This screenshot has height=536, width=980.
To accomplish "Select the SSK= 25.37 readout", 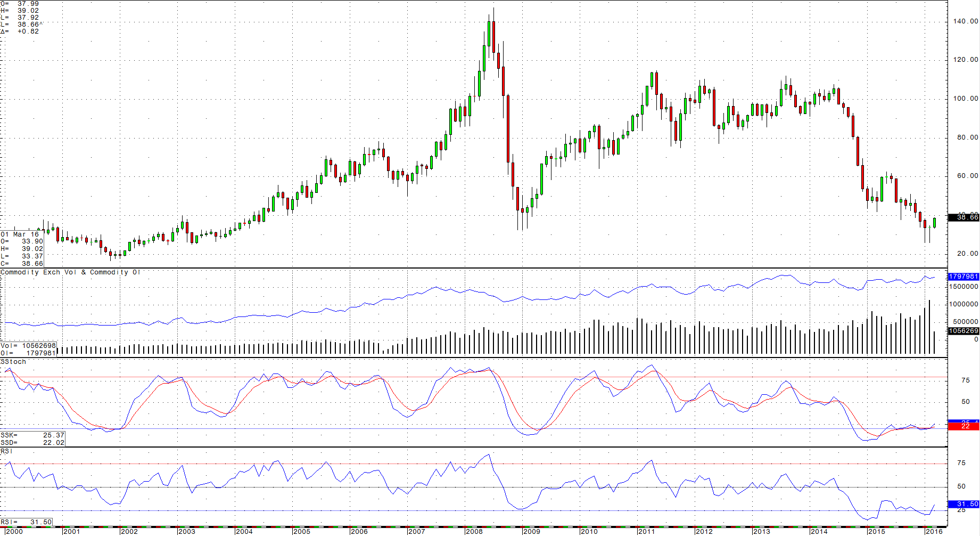I will tap(32, 435).
